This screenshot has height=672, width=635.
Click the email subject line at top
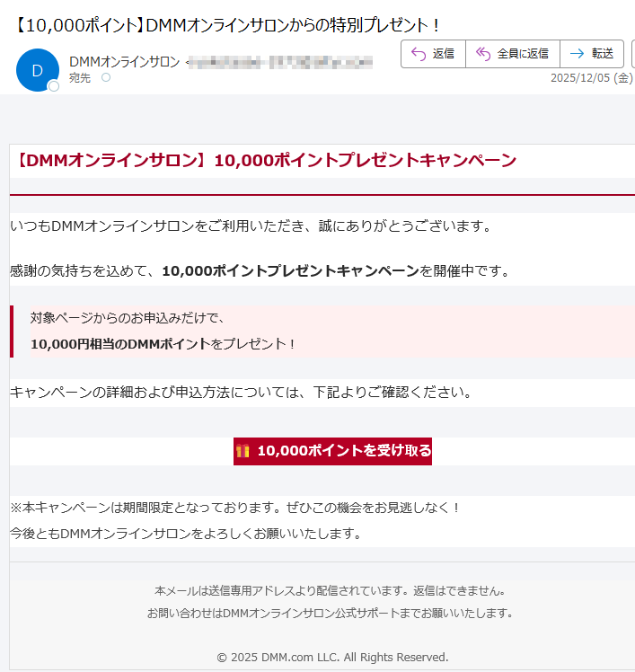[229, 25]
